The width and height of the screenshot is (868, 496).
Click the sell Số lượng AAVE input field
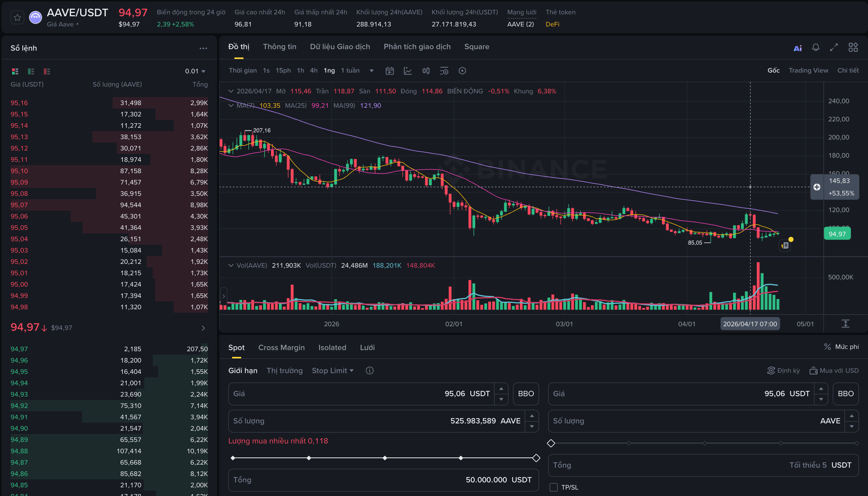[x=696, y=421]
